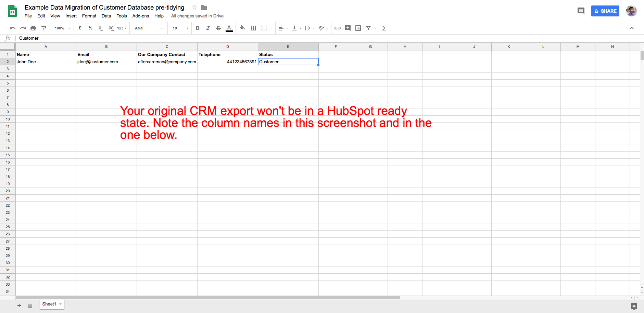This screenshot has width=644, height=313.
Task: Open the comments history icon
Action: pyautogui.click(x=581, y=11)
